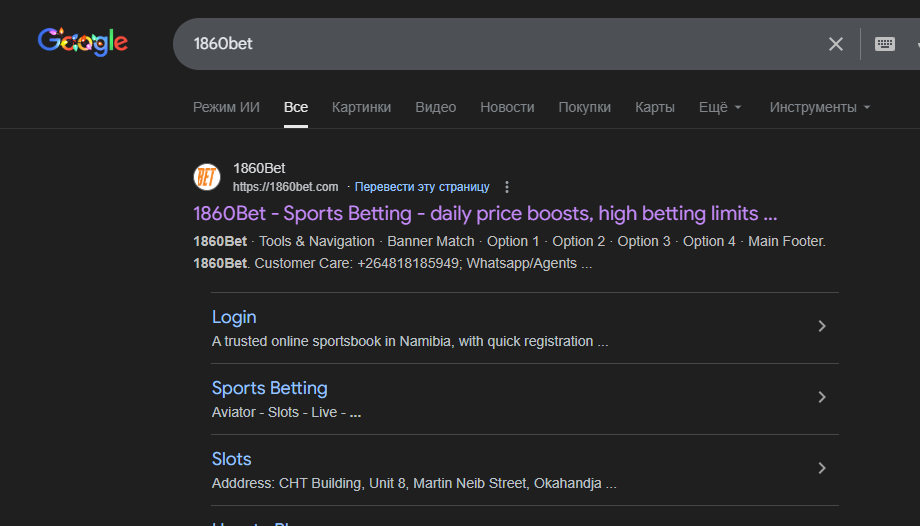Open the Slots sitelink
The width and height of the screenshot is (920, 526).
pos(231,459)
